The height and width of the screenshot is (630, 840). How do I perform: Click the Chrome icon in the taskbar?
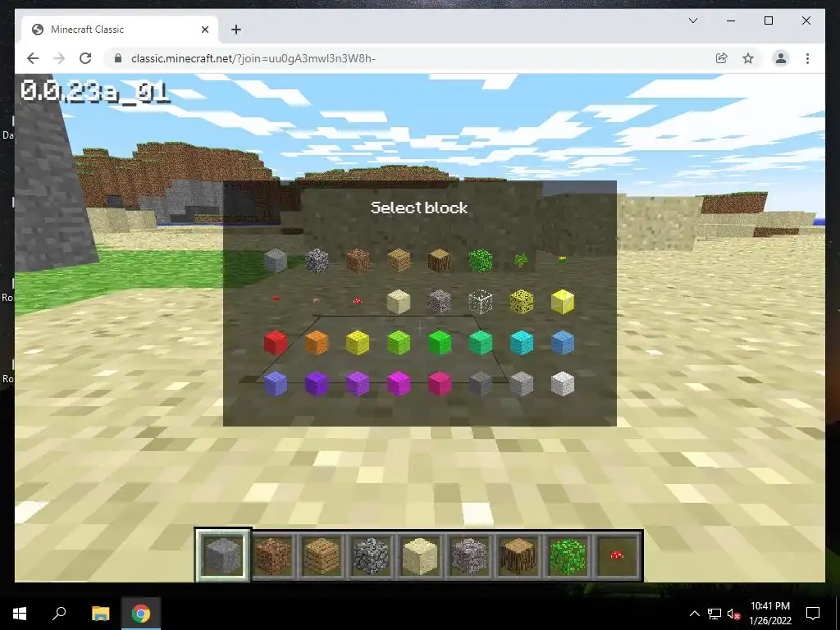tap(141, 614)
